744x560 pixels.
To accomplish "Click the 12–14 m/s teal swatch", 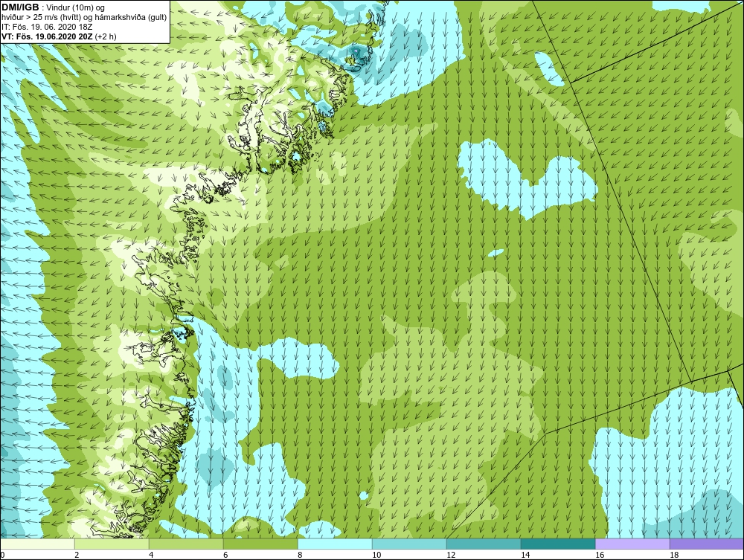I will (x=484, y=544).
